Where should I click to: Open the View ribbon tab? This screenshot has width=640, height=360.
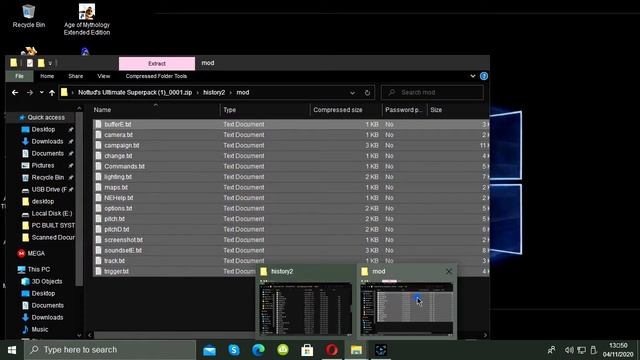tap(104, 76)
